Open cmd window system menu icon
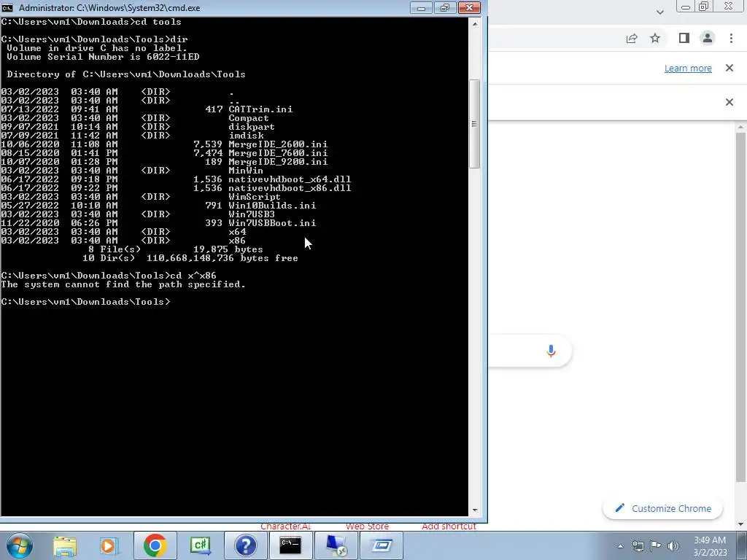The height and width of the screenshot is (560, 747). pyautogui.click(x=7, y=7)
